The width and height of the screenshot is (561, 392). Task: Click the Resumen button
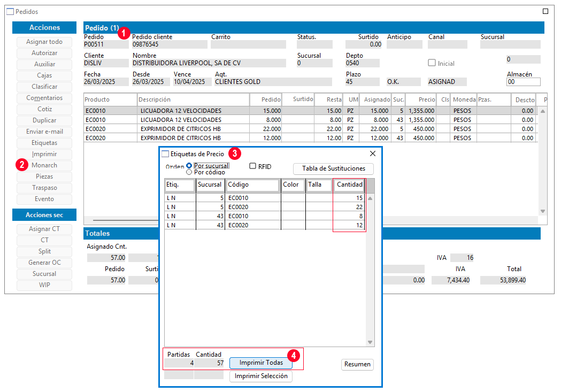(357, 365)
